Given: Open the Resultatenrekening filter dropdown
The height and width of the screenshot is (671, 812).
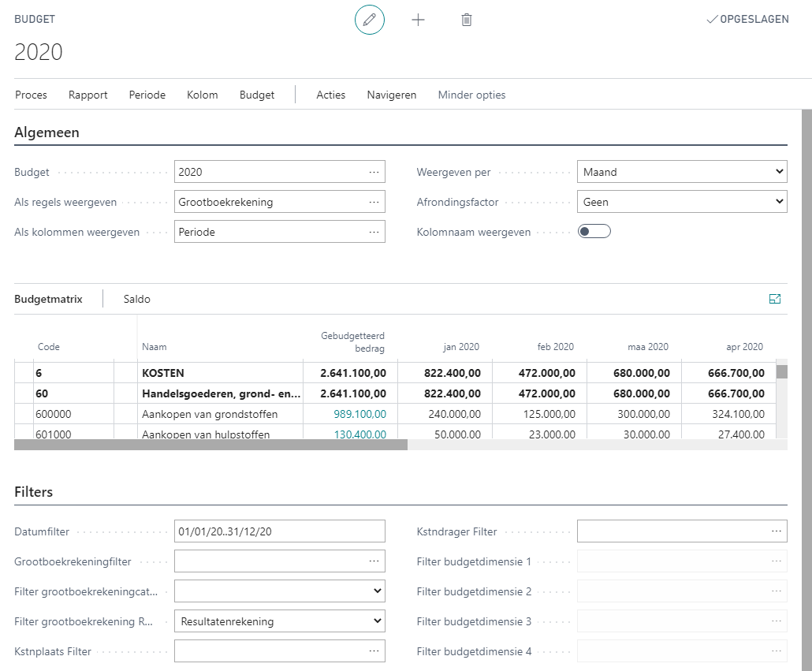Looking at the screenshot, I should coord(279,621).
